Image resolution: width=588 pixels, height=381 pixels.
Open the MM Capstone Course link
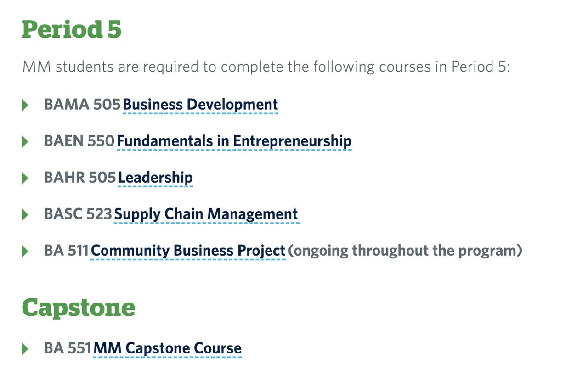[167, 348]
